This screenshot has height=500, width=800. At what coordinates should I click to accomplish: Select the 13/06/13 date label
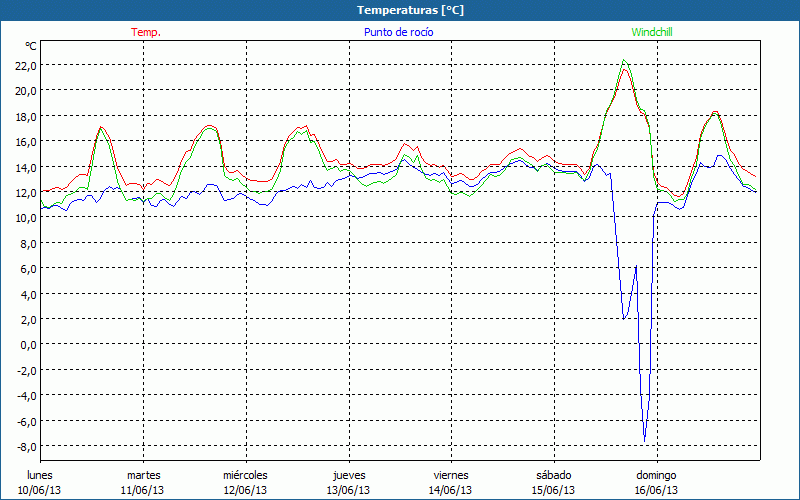click(x=348, y=490)
